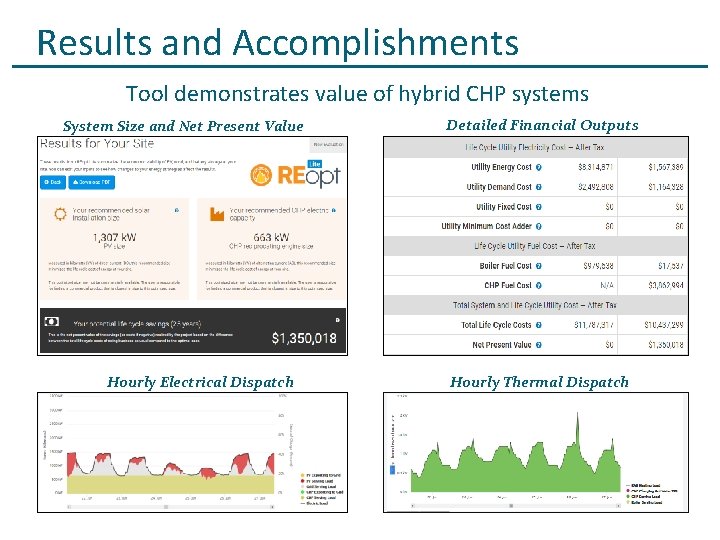720x540 pixels.
Task: Toggle the yellow first legend entry in electrical chart
Action: click(x=321, y=475)
